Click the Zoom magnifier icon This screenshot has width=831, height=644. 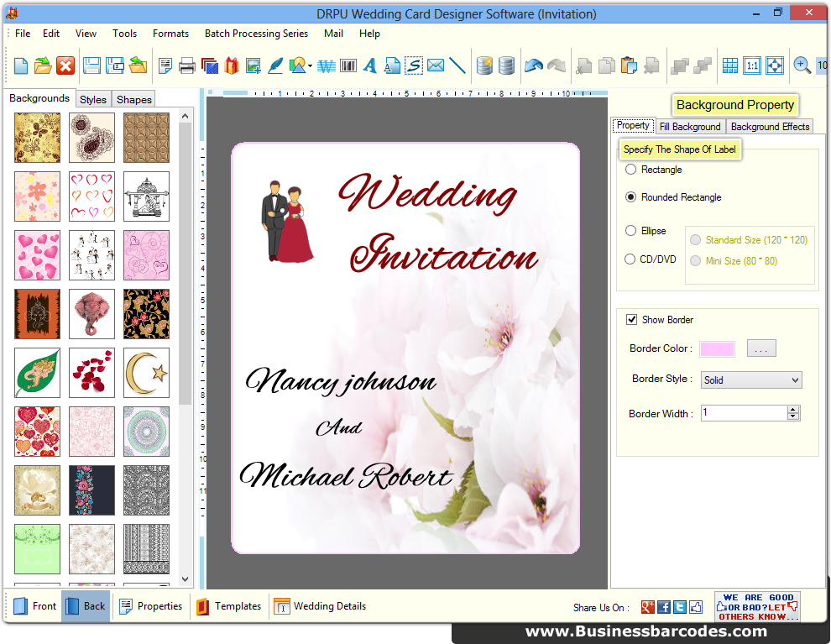point(800,65)
